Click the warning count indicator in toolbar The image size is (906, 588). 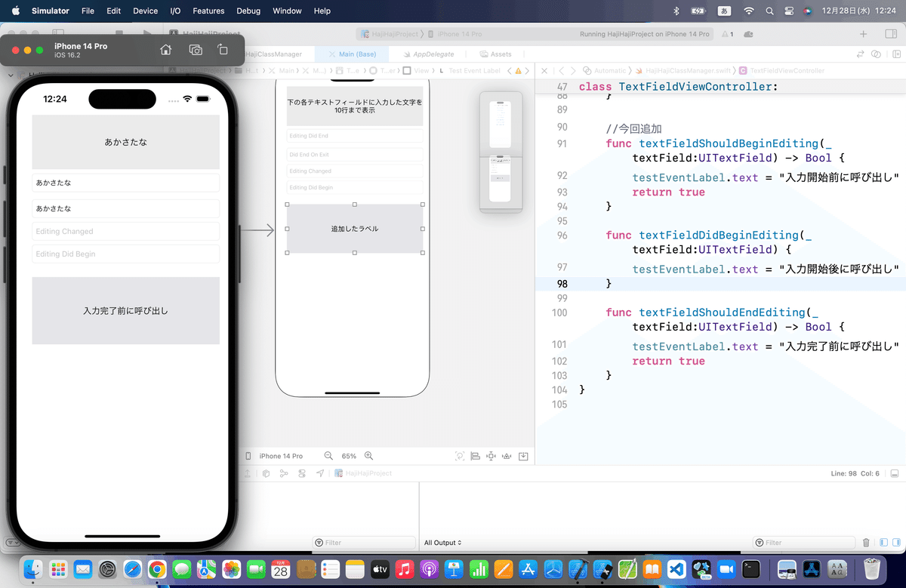tap(727, 34)
